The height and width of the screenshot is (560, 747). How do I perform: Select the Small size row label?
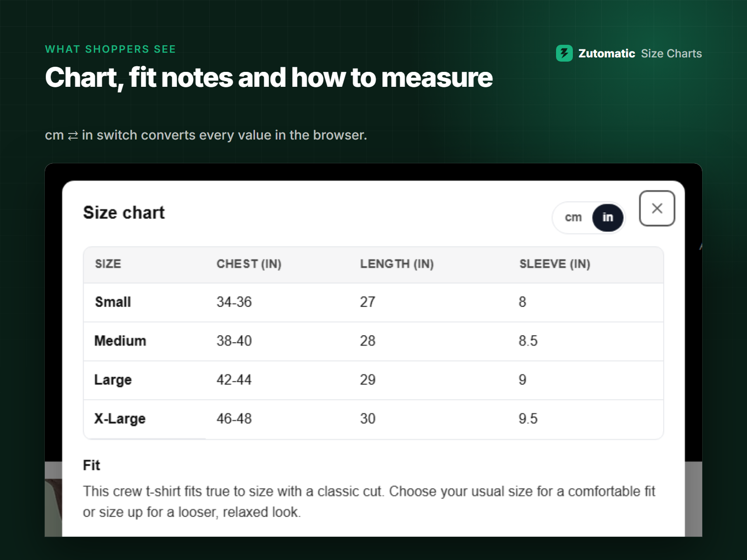[x=113, y=302]
